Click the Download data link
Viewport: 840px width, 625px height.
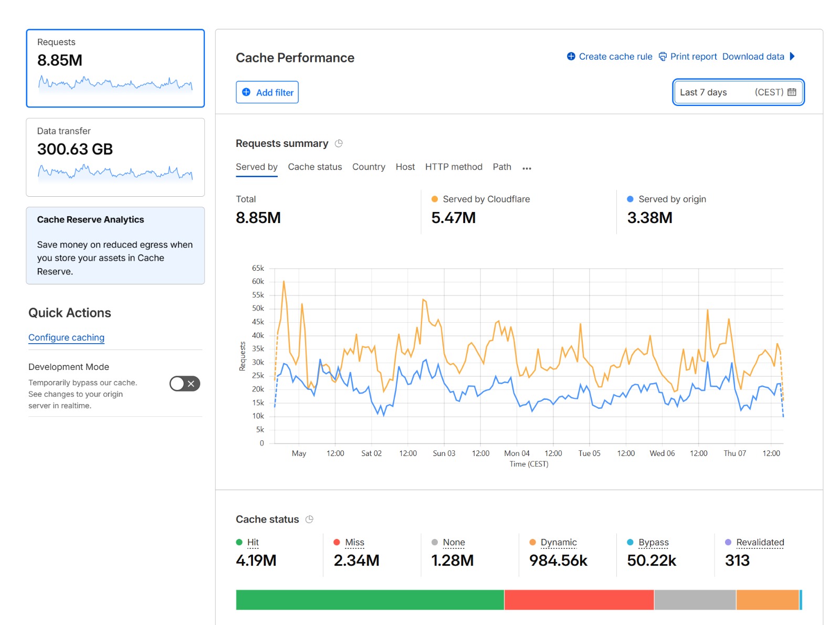point(753,57)
